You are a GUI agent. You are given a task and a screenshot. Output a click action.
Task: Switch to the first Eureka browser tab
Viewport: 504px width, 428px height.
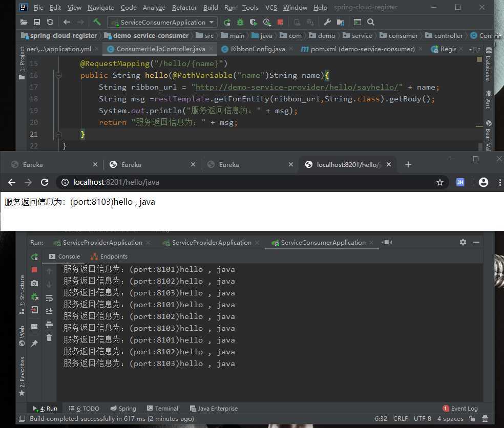53,164
